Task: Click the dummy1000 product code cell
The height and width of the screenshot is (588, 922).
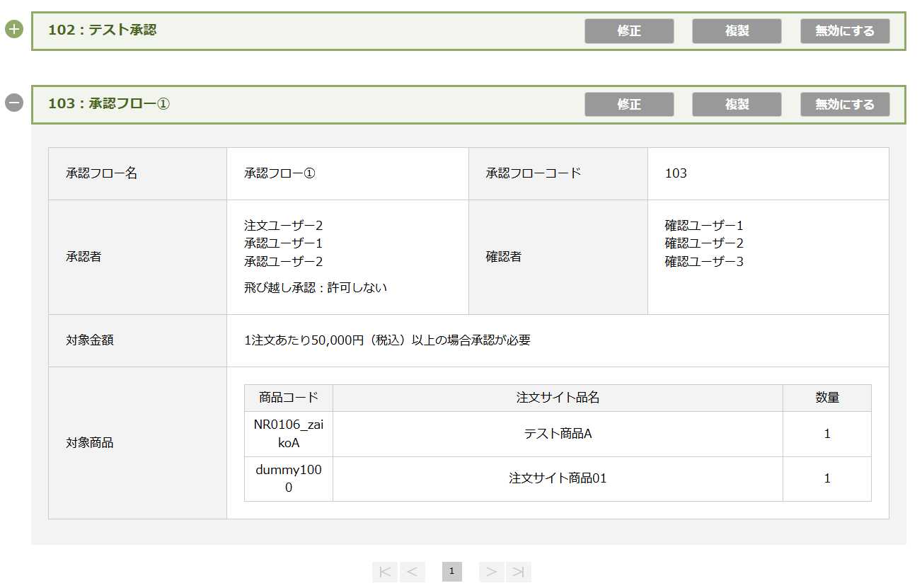Action: 288,478
